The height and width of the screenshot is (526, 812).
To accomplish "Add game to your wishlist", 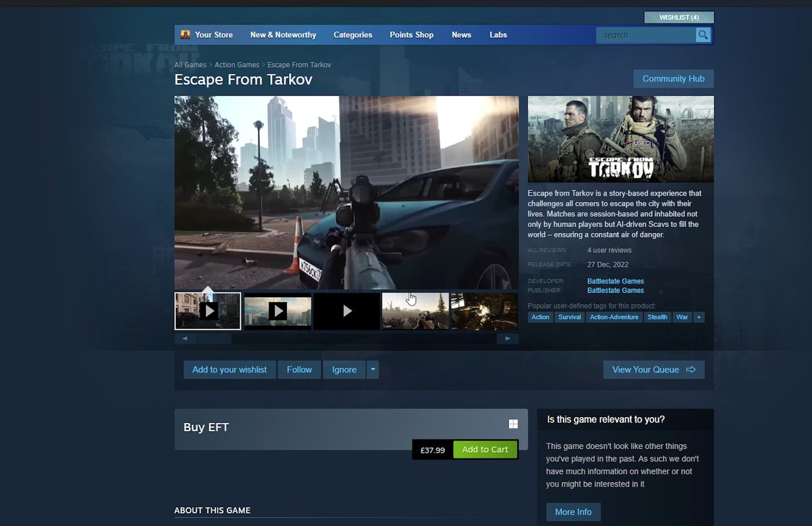I will [x=229, y=370].
